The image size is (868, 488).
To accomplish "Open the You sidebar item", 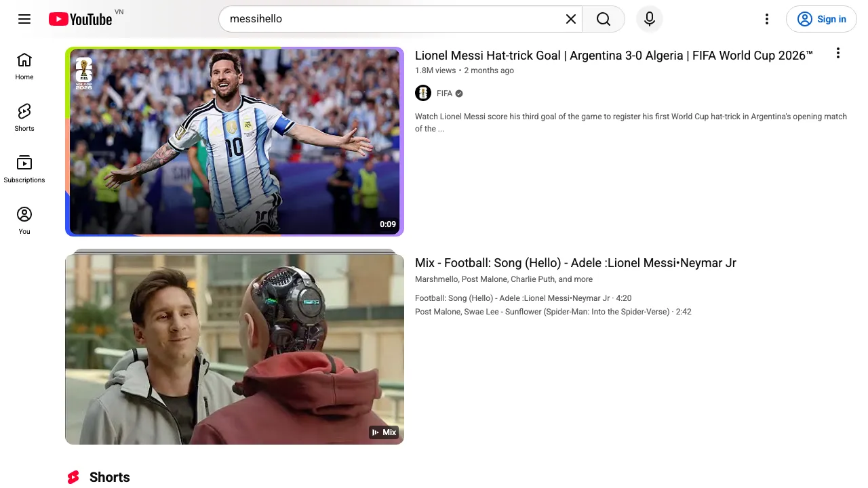I will [24, 221].
